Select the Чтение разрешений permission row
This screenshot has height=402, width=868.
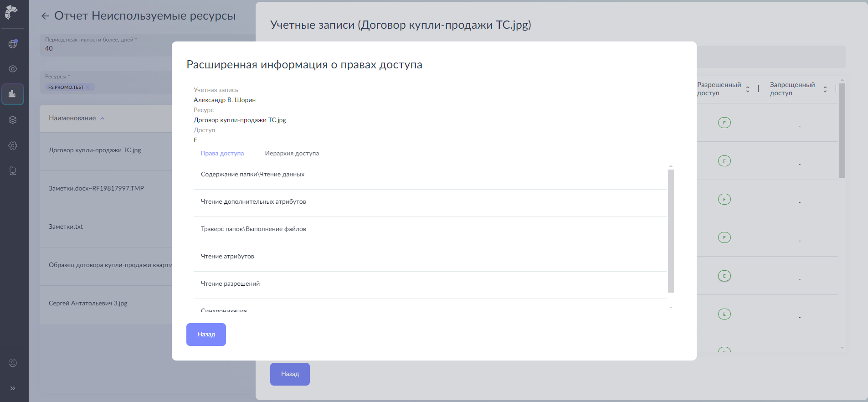430,285
